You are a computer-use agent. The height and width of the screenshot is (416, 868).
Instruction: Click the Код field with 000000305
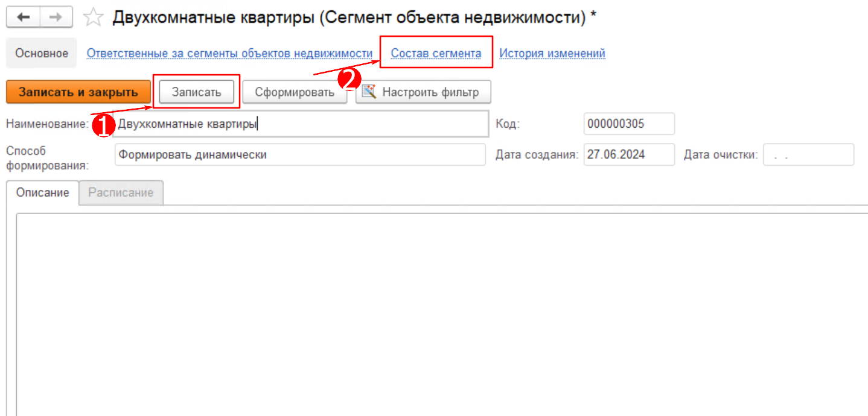point(628,124)
